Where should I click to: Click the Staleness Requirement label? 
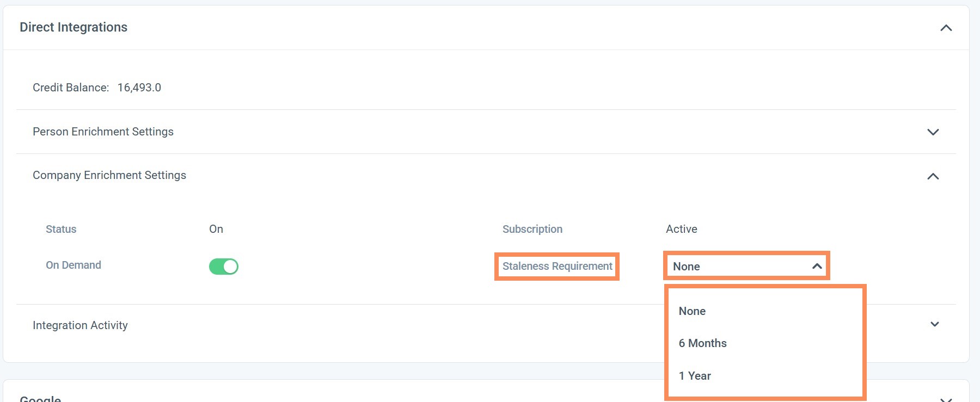(x=557, y=267)
